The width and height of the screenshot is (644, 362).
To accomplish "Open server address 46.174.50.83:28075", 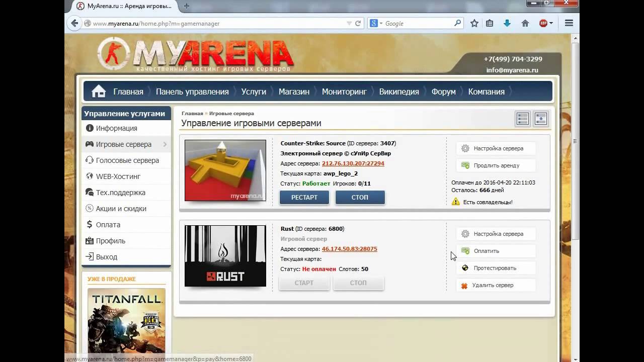I will click(x=350, y=249).
